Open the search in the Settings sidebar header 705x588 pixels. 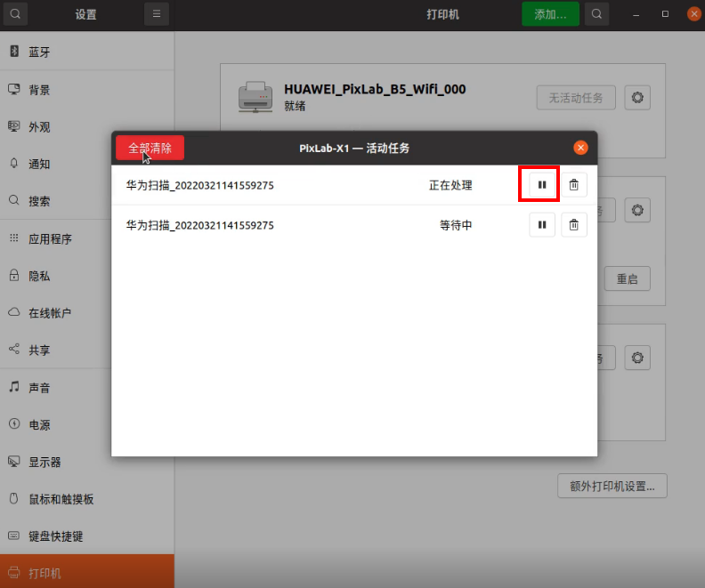(x=15, y=14)
